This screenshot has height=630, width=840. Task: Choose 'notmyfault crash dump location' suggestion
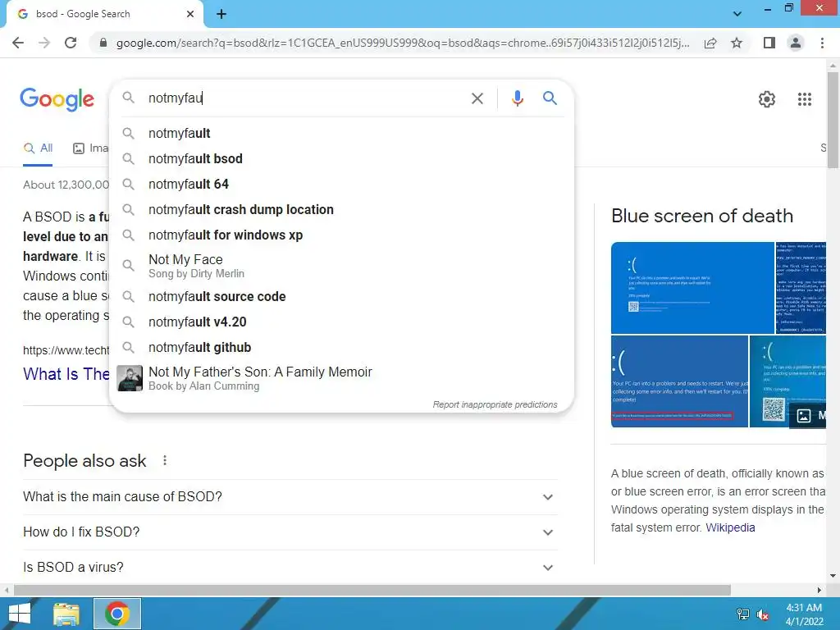[x=341, y=209]
